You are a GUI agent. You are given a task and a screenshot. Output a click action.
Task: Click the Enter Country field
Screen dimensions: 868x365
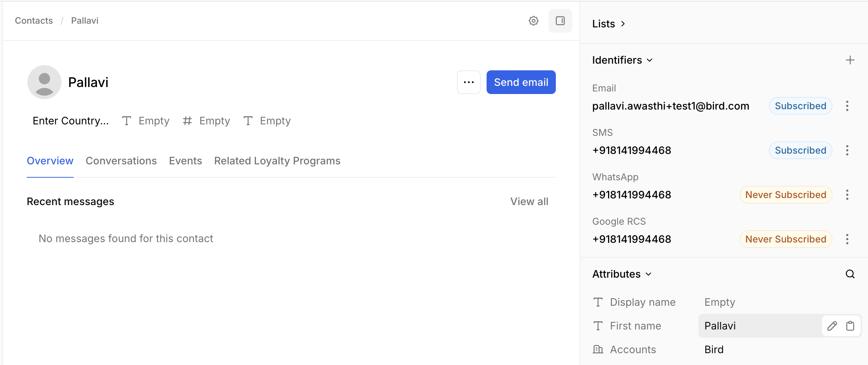point(70,121)
